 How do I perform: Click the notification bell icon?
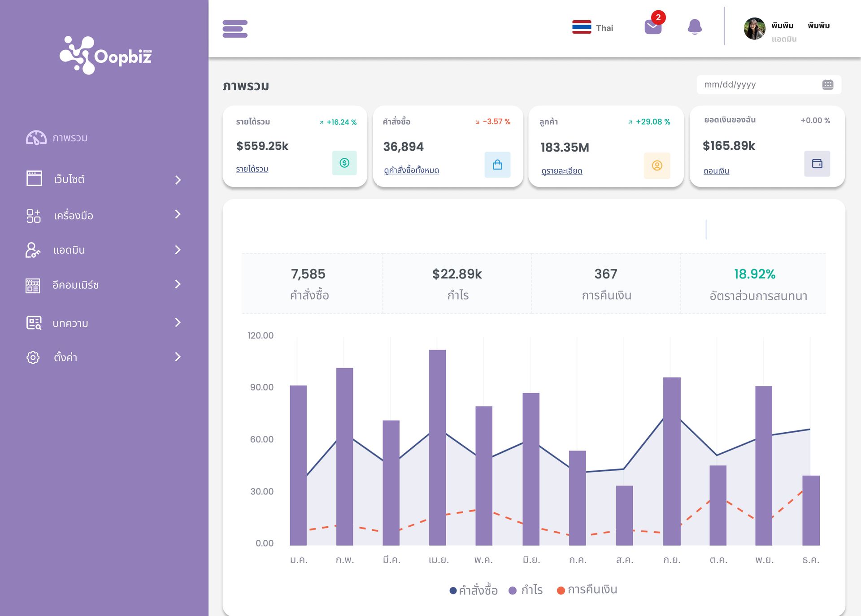coord(694,27)
